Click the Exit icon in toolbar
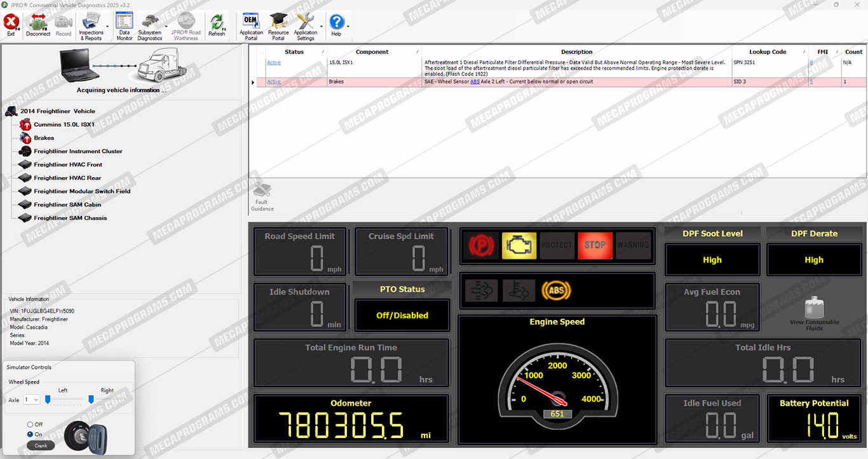The width and height of the screenshot is (868, 459). pos(11,25)
